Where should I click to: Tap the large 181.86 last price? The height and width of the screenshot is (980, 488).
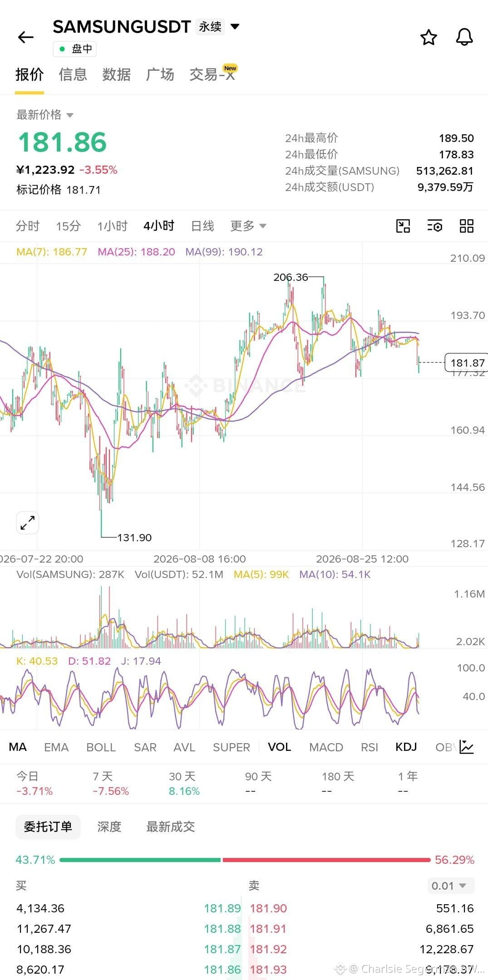(x=62, y=142)
